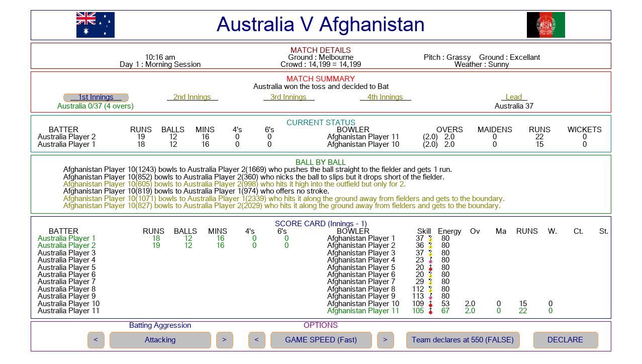This screenshot has height=364, width=642.
Task: Click the pink ball icon beside Afghanistan Player 4
Action: (430, 260)
